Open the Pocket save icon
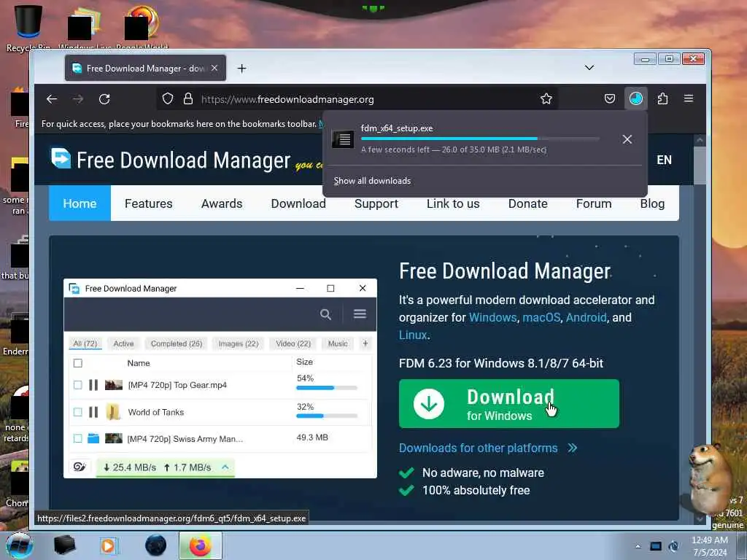747x560 pixels. (x=609, y=98)
